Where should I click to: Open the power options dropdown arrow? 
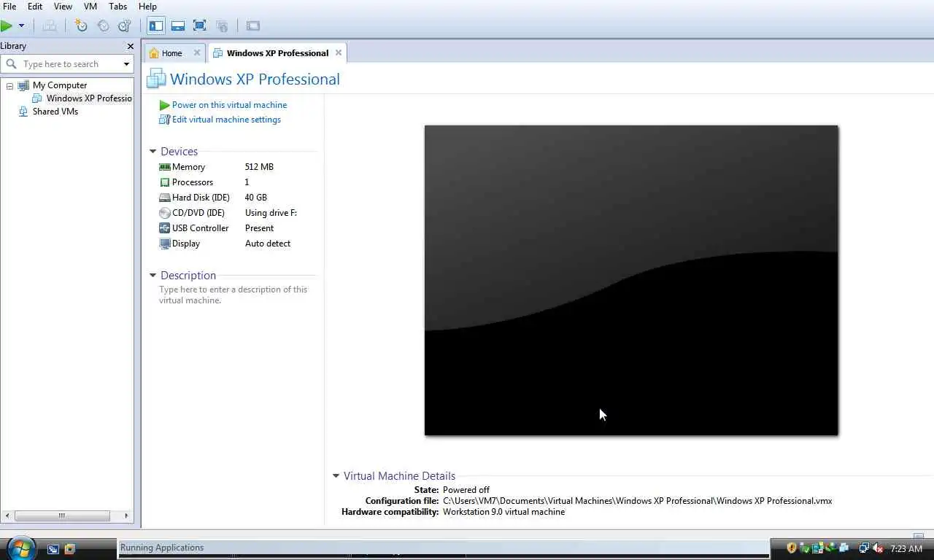pos(21,26)
